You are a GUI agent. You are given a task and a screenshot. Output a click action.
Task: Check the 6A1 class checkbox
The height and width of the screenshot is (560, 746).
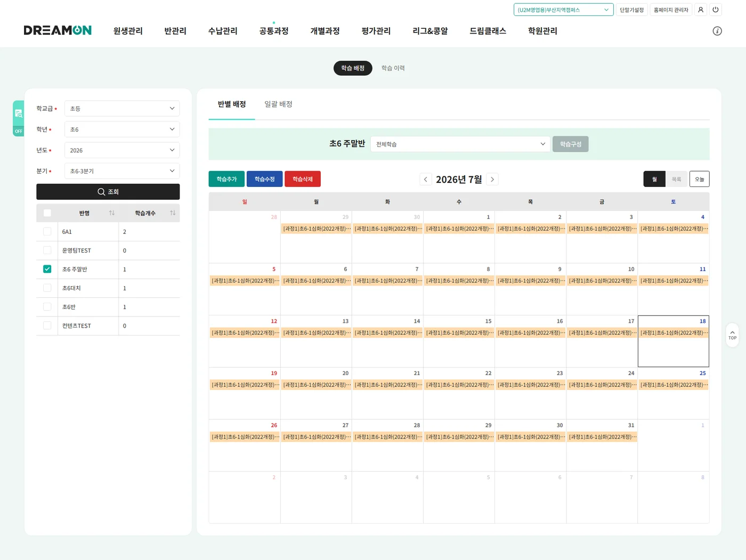click(x=47, y=232)
